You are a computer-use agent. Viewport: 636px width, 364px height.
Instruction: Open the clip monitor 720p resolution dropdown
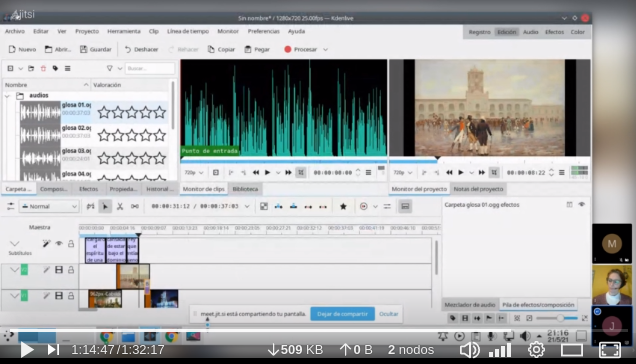tap(194, 172)
